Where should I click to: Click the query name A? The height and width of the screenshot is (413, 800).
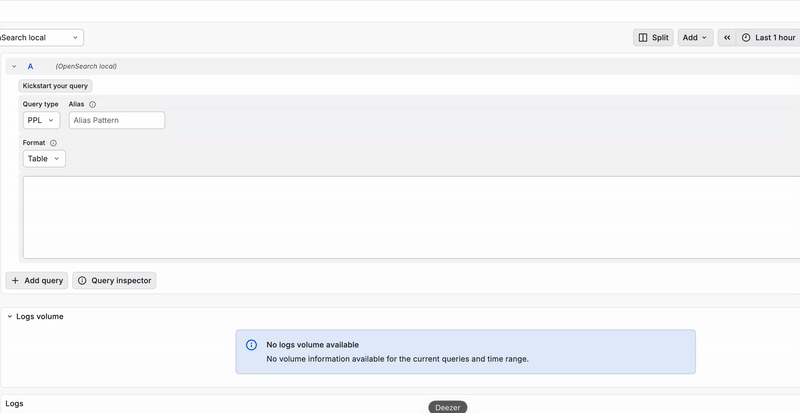pos(30,66)
